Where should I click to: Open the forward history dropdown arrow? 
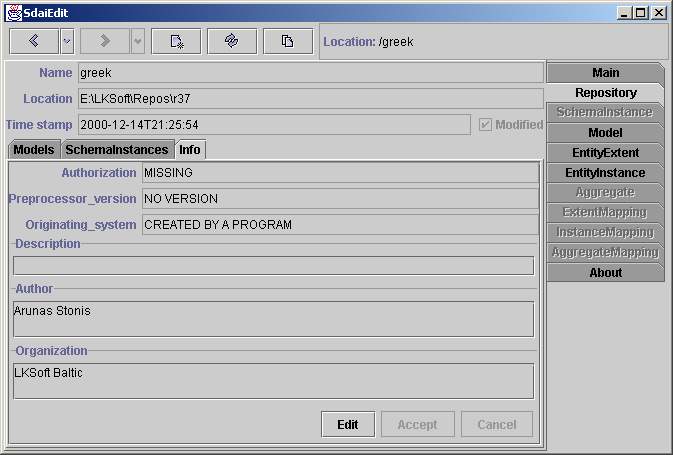pyautogui.click(x=137, y=41)
